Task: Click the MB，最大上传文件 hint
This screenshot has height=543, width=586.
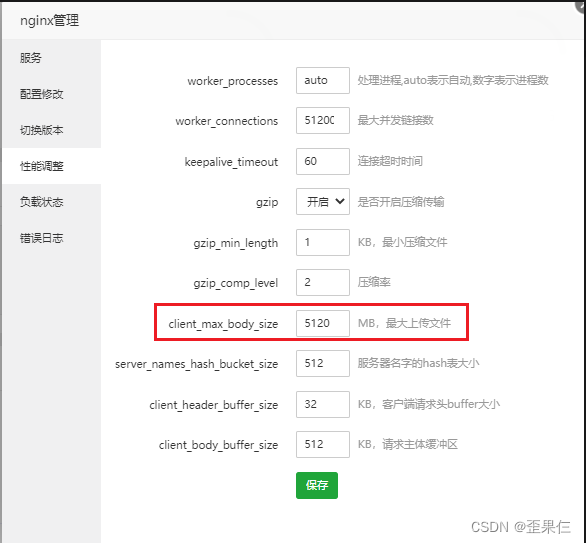Action: (x=404, y=323)
